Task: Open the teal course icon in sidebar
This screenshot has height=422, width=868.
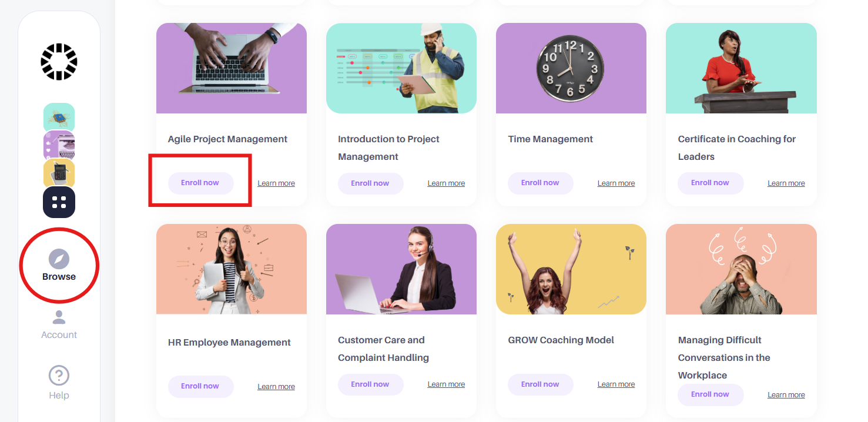Action: pyautogui.click(x=59, y=117)
